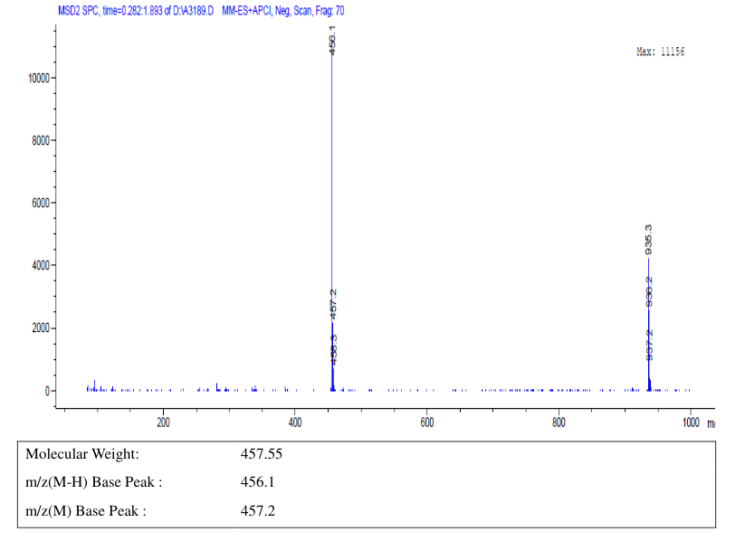Click the m/z(M-H) Base Peak value 456.1
The width and height of the screenshot is (745, 560).
tap(257, 482)
